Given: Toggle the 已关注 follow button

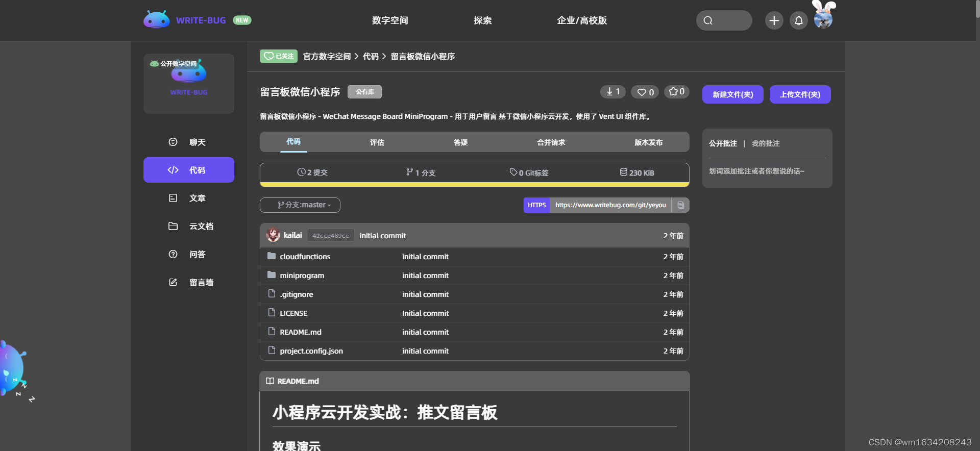Looking at the screenshot, I should pyautogui.click(x=279, y=56).
